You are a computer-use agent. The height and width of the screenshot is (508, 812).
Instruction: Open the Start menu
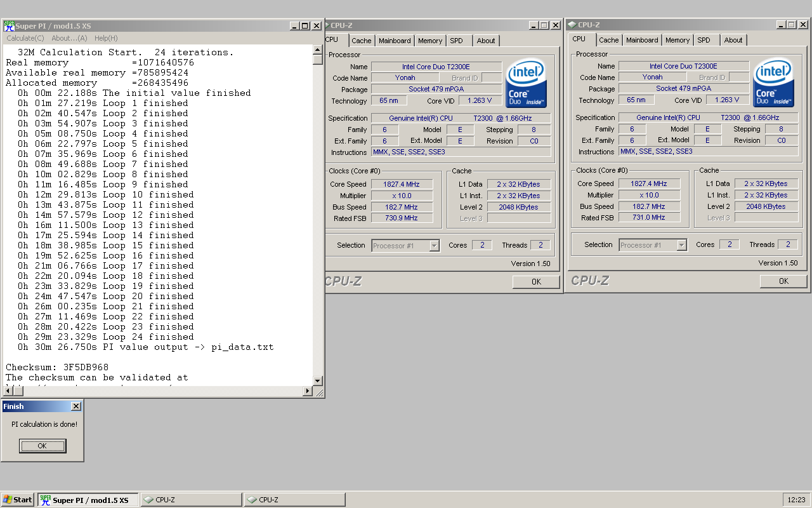(18, 500)
